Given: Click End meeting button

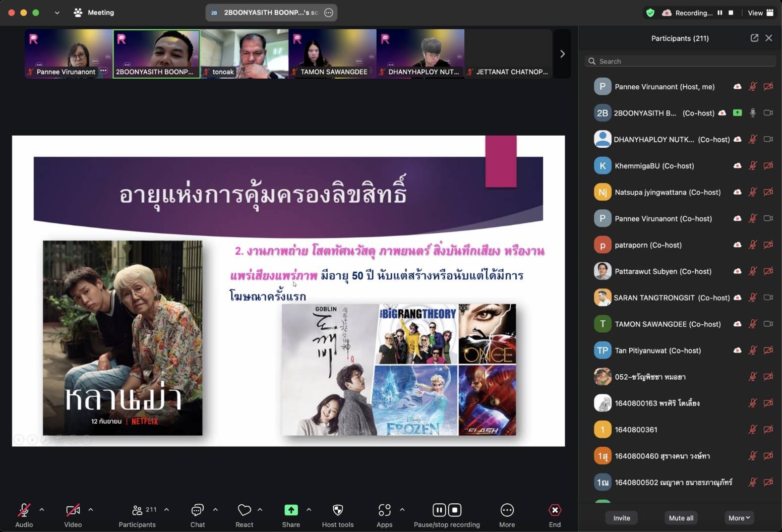Looking at the screenshot, I should pos(555,515).
